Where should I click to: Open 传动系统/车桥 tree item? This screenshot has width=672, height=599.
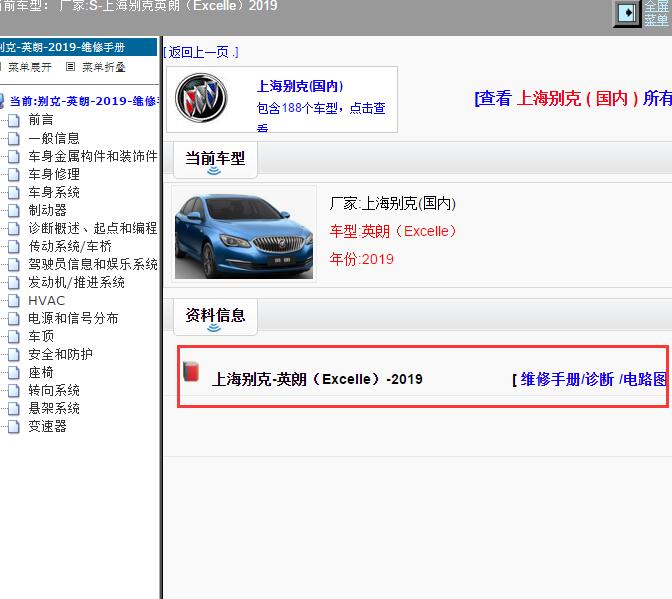tap(70, 246)
